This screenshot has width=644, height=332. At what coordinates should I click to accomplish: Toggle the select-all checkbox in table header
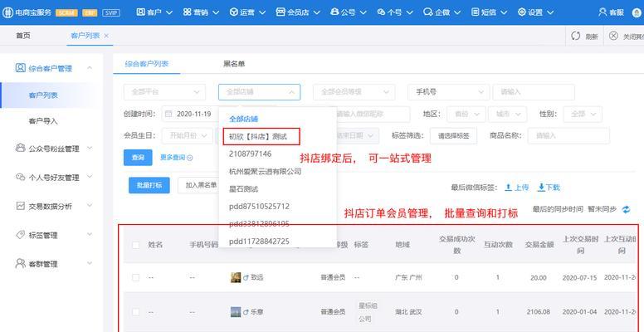click(135, 246)
